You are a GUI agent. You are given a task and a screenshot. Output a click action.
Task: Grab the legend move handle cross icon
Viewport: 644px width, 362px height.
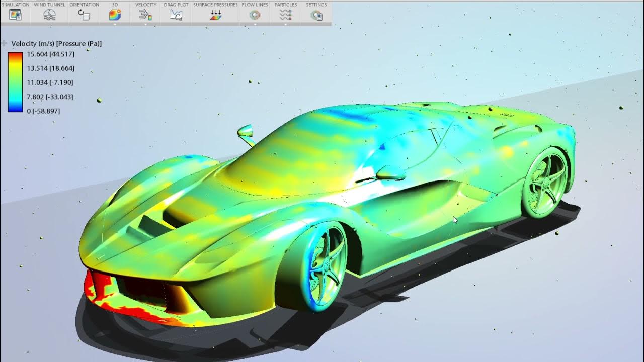click(4, 43)
